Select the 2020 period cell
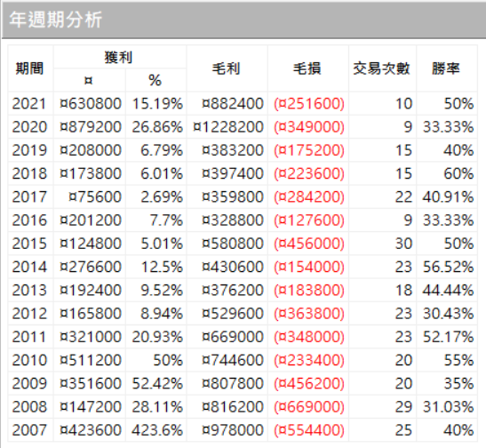The width and height of the screenshot is (486, 448). coord(29,127)
